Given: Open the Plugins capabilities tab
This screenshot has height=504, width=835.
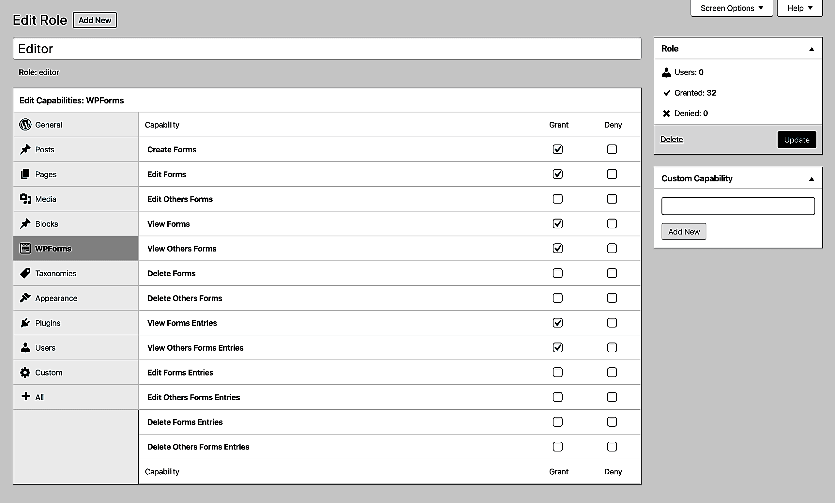Looking at the screenshot, I should 76,323.
